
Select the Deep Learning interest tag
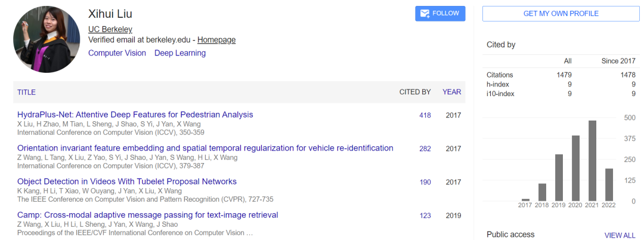coord(180,53)
